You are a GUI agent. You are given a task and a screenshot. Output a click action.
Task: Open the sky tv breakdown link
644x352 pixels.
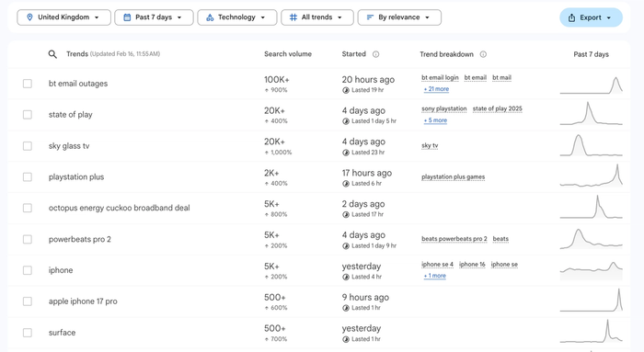(x=430, y=145)
